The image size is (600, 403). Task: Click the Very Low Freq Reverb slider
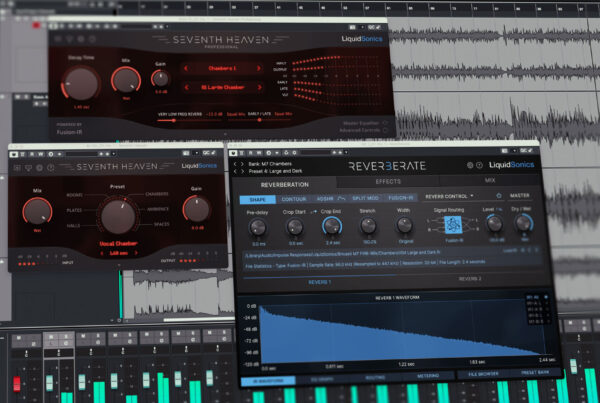(189, 120)
